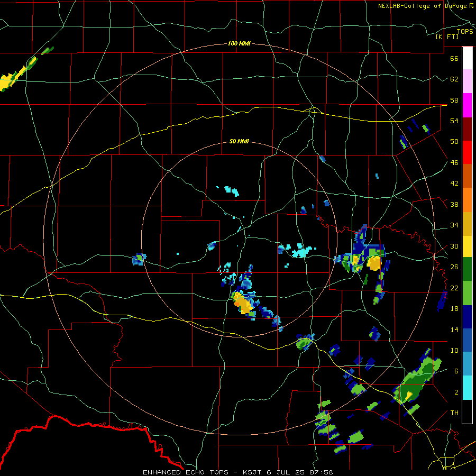Screen dimensions: 476x476
Task: Click the 26 value on the legend scale
Action: (x=454, y=267)
